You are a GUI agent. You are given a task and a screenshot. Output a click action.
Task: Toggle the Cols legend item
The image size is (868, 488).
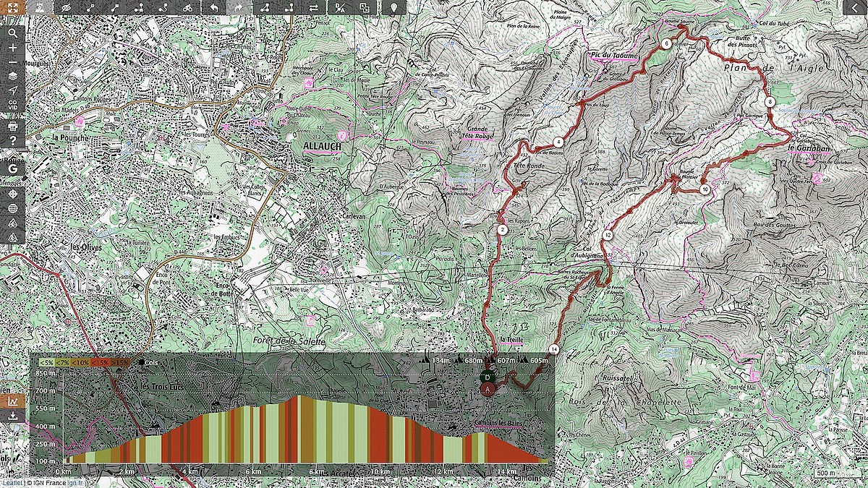(x=148, y=362)
